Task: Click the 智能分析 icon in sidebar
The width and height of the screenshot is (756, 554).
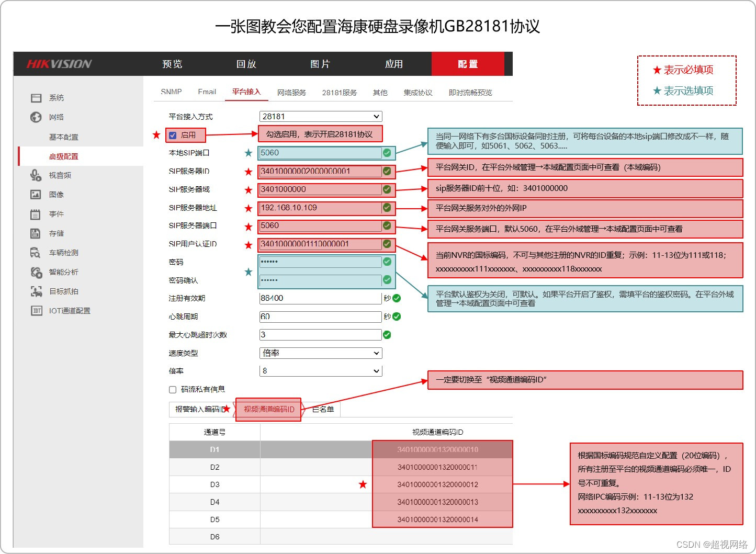Action: tap(36, 272)
